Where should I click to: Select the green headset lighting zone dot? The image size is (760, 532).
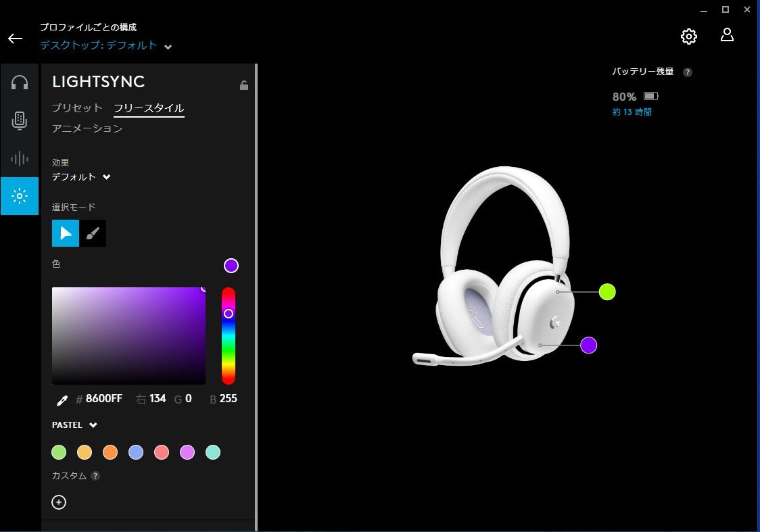607,291
